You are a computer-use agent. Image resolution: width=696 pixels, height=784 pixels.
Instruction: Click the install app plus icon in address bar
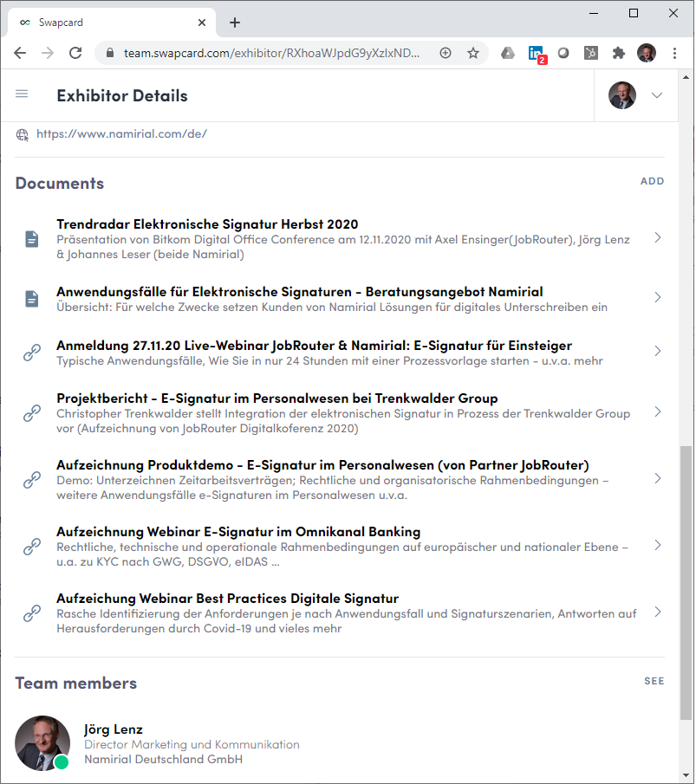click(446, 53)
